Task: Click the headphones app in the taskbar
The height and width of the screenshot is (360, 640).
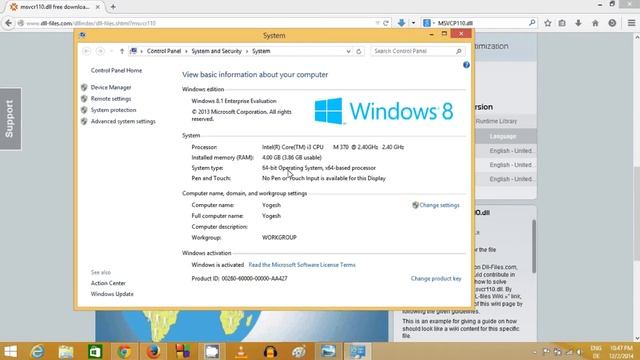Action: [270, 351]
